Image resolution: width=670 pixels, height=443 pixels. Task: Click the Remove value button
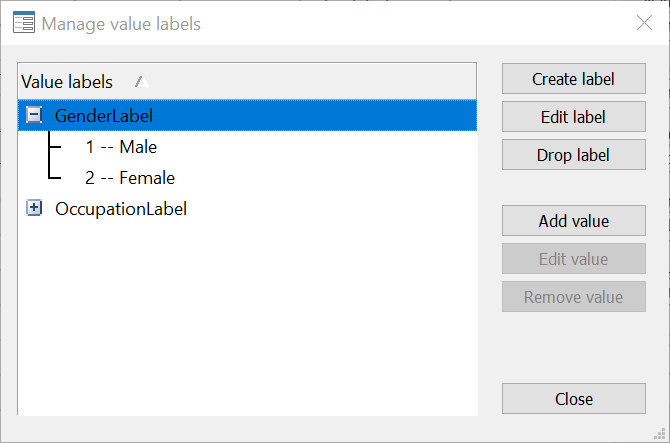point(573,297)
